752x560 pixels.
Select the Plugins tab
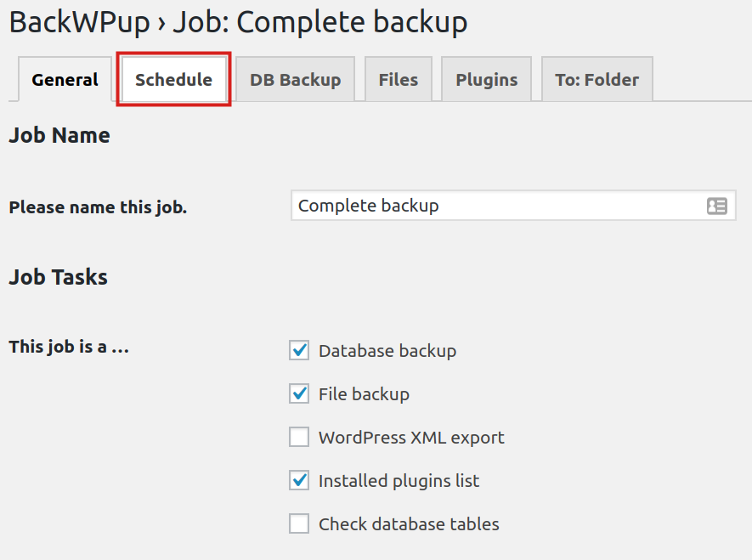point(486,80)
